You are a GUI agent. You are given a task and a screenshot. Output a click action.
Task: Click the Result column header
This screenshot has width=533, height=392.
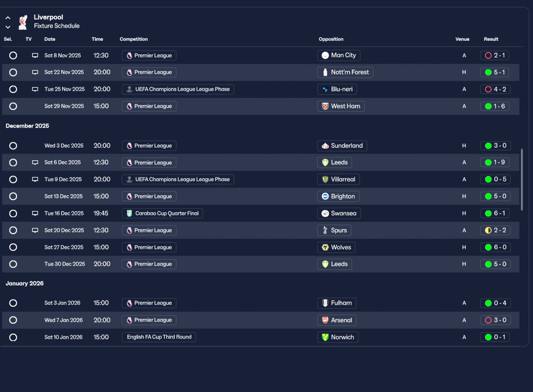[491, 39]
